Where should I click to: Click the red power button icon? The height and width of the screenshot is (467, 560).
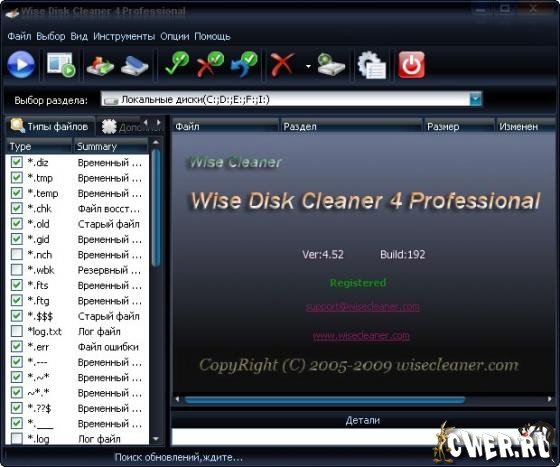click(x=411, y=65)
